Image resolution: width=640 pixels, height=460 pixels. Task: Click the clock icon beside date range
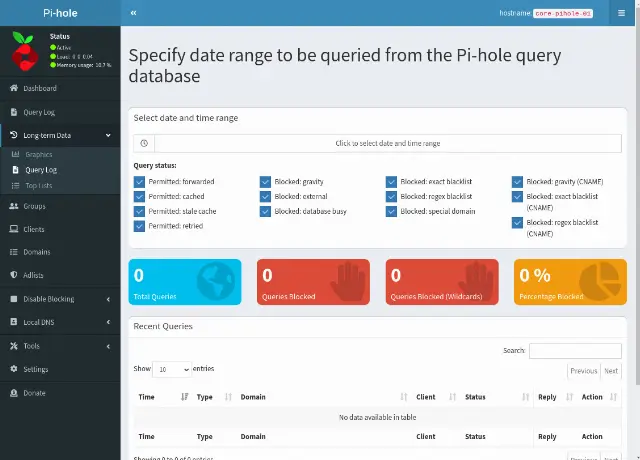click(x=144, y=143)
